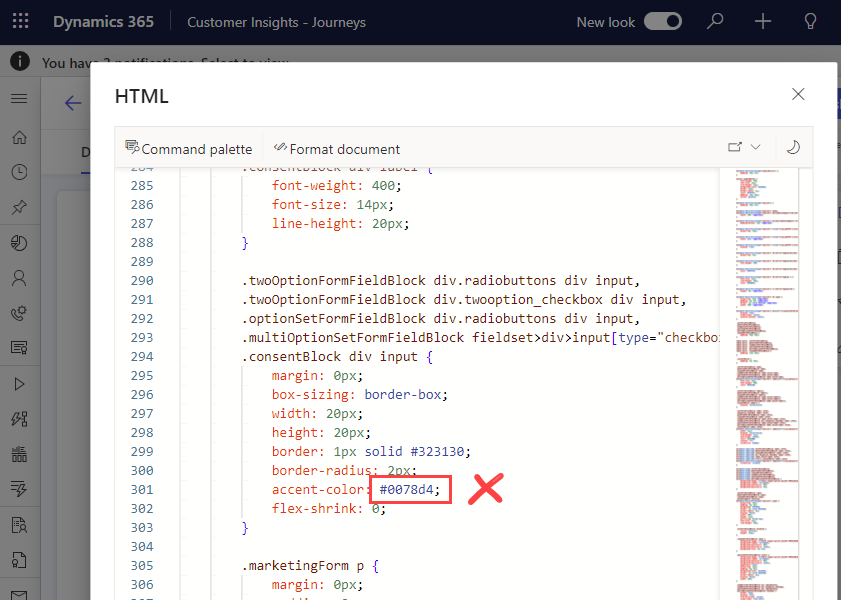Viewport: 841px width, 600px height.
Task: Navigate back using the blue arrow
Action: pos(71,103)
